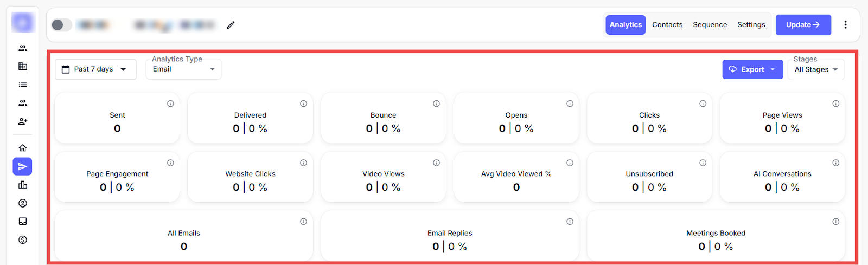The width and height of the screenshot is (868, 265).
Task: Switch to the Contacts tab
Action: pos(667,25)
